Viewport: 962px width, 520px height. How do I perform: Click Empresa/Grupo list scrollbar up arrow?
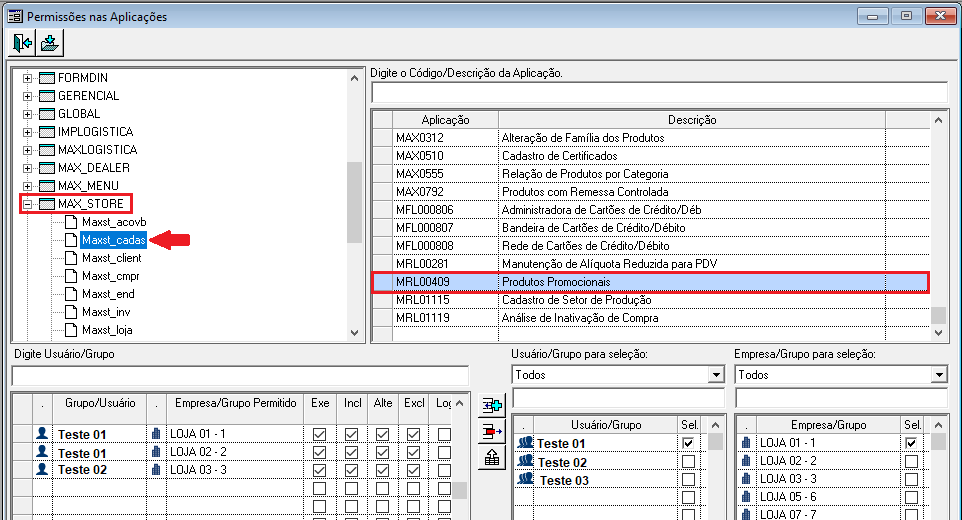coord(938,424)
